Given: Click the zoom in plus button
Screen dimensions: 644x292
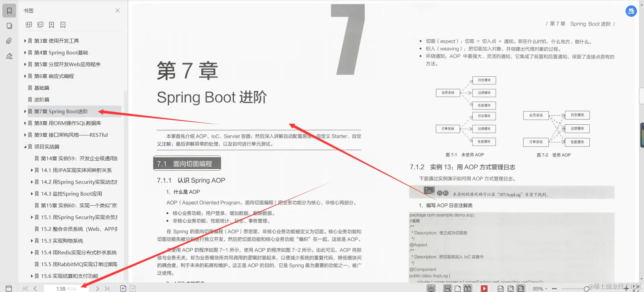Looking at the screenshot, I should click(626, 289).
